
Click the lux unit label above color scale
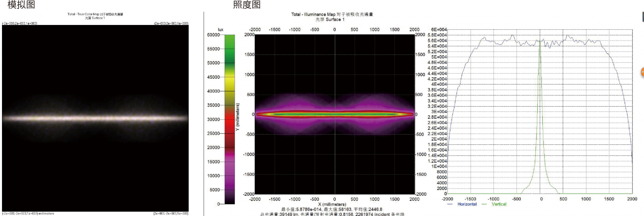[x=221, y=29]
